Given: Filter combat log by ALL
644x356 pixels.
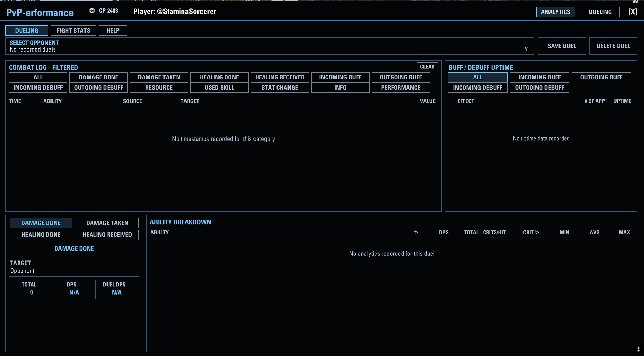Looking at the screenshot, I should click(x=38, y=77).
